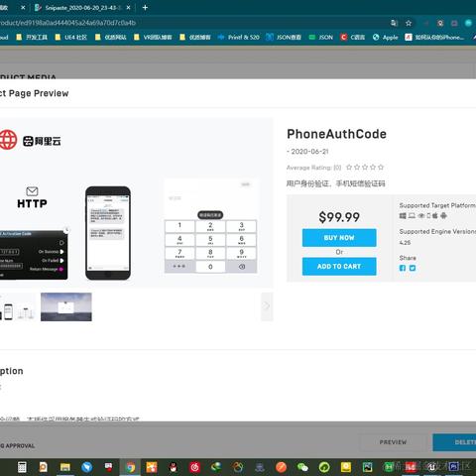Click the PREVIEW button at the bottom
The image size is (476, 476).
(393, 442)
